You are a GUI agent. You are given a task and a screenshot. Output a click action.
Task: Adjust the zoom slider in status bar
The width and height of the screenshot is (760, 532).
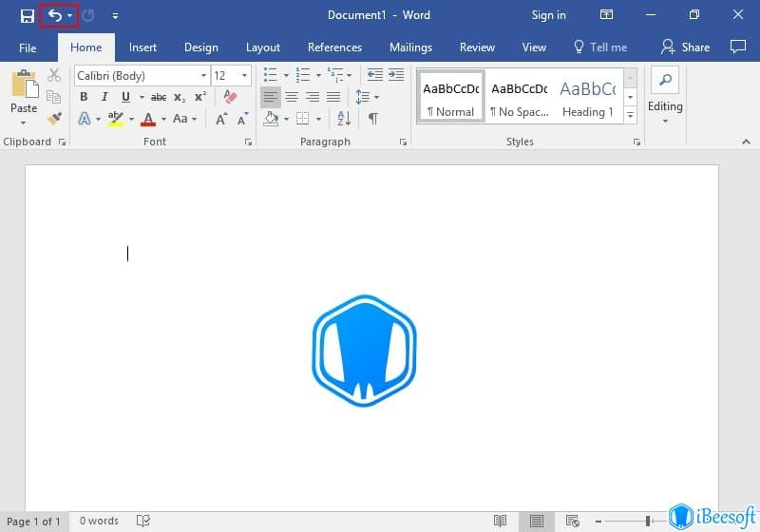[x=648, y=522]
